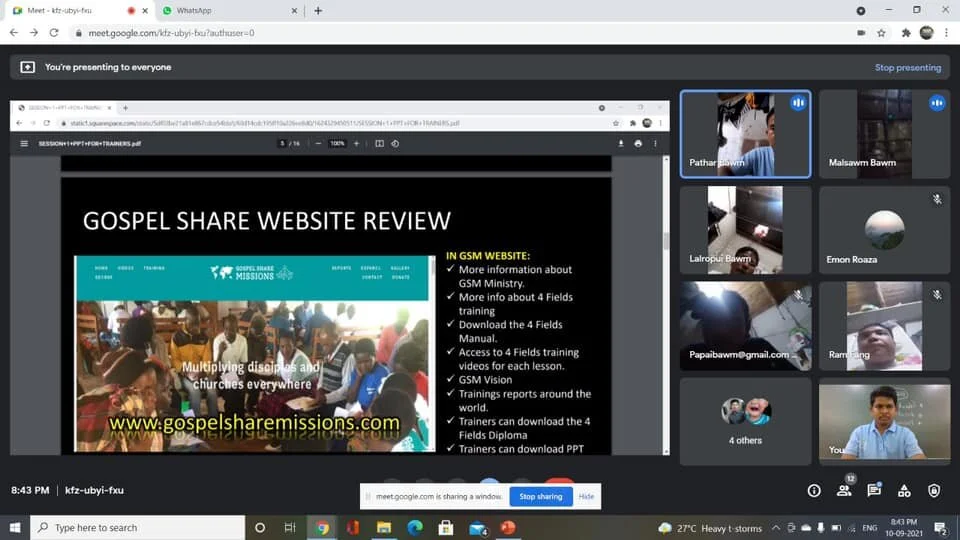Rotate the PDF counterclockwise icon
Image resolution: width=960 pixels, height=540 pixels.
395,144
